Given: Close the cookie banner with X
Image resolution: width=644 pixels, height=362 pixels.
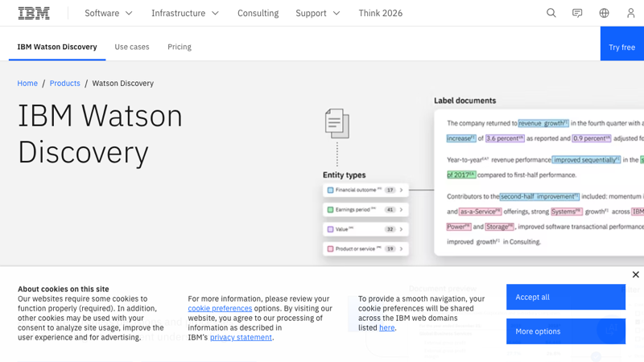Looking at the screenshot, I should click(635, 274).
